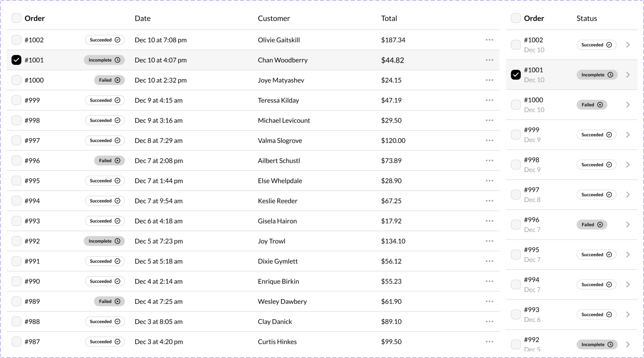Screen dimensions: 644x358
Task: Click the more icon on Gisela Hairon's row
Action: (x=489, y=221)
